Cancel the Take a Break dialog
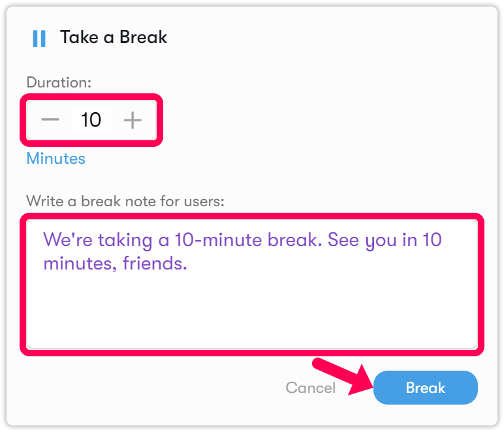 pyautogui.click(x=310, y=388)
